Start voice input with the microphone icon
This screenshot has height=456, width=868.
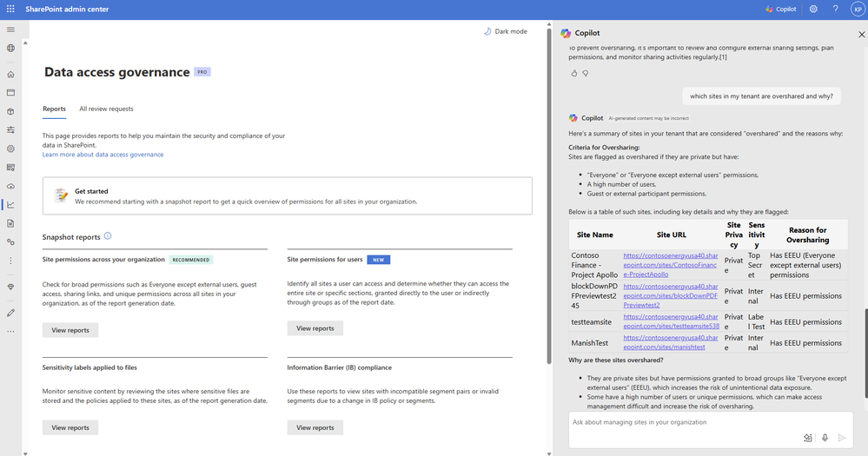825,438
